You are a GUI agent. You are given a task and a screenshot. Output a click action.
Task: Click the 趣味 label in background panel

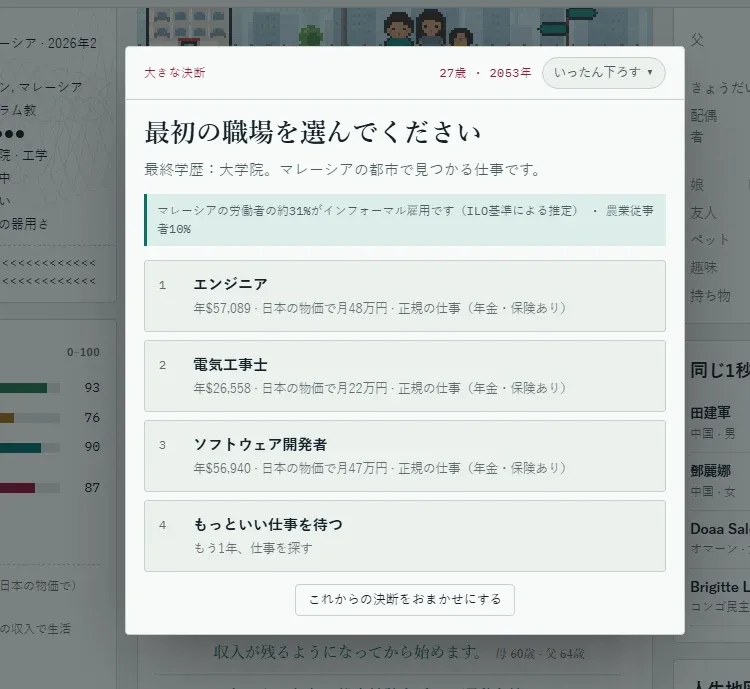point(703,267)
